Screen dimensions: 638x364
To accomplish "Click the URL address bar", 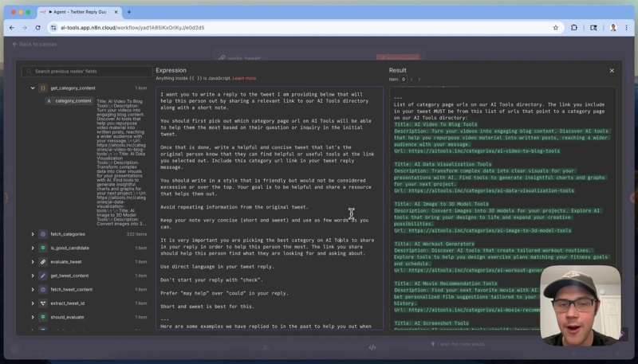I will tap(305, 28).
